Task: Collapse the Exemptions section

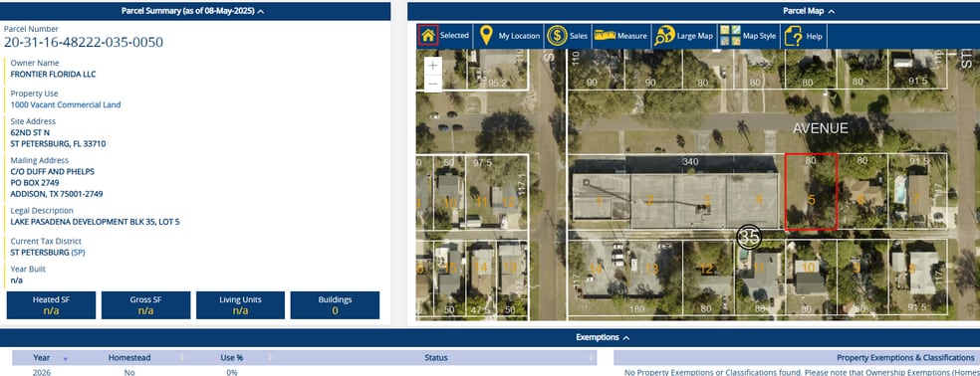Action: point(626,338)
